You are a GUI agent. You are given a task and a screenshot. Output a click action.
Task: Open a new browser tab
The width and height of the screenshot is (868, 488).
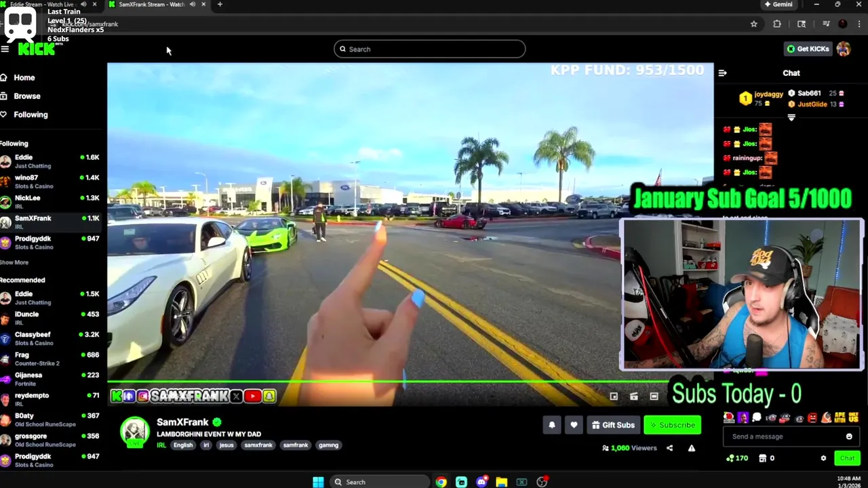[x=220, y=4]
